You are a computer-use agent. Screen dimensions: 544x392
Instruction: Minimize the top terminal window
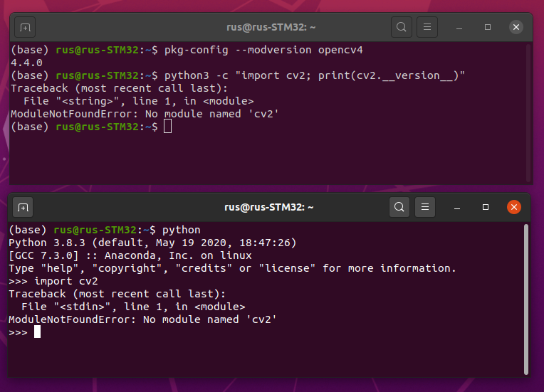click(459, 27)
